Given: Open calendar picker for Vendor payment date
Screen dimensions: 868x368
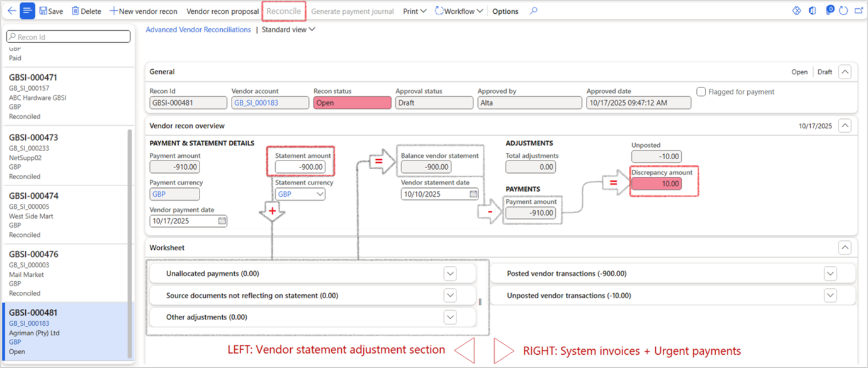Looking at the screenshot, I should pos(222,221).
